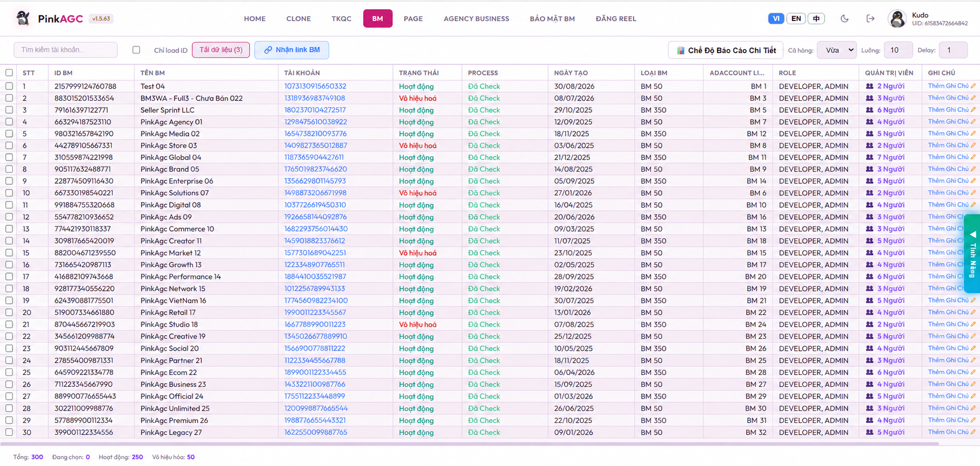Image resolution: width=980 pixels, height=466 pixels.
Task: Click the horizontal scrollbar below table
Action: click(x=469, y=444)
